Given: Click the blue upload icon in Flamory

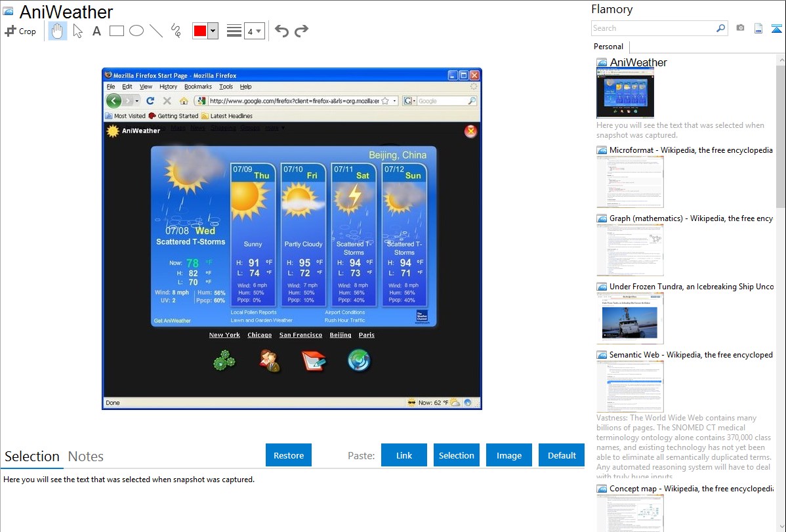Looking at the screenshot, I should [776, 29].
